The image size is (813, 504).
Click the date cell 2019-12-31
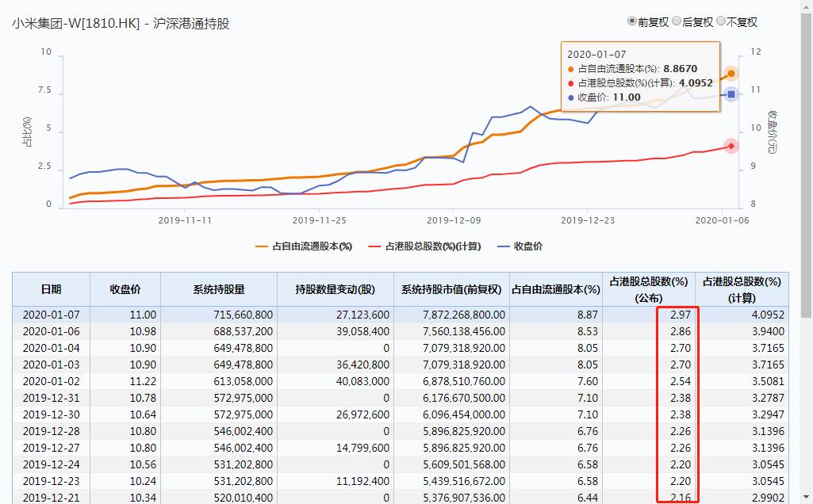tap(52, 398)
